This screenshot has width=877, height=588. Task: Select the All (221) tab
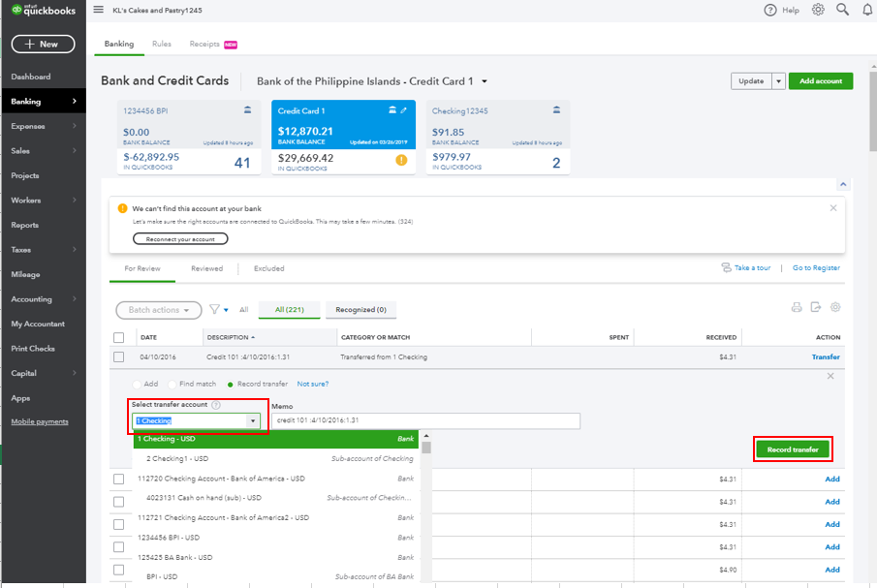tap(289, 310)
